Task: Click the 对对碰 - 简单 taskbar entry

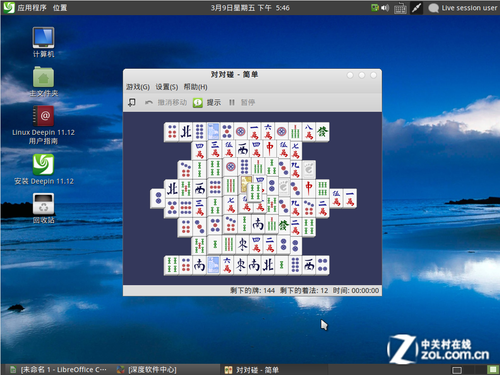Action: tap(252, 370)
